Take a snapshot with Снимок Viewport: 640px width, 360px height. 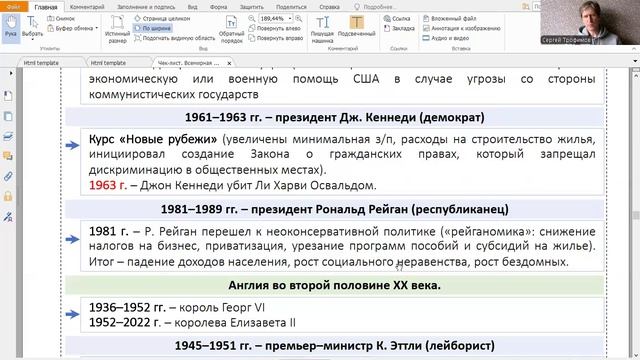[61, 18]
